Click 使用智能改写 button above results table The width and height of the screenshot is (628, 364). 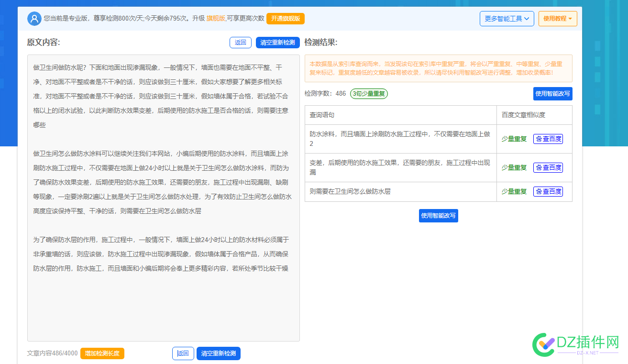pos(553,94)
